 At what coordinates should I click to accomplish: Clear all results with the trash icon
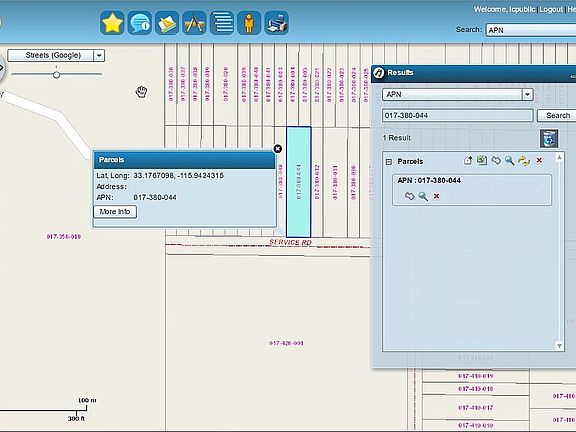(549, 138)
